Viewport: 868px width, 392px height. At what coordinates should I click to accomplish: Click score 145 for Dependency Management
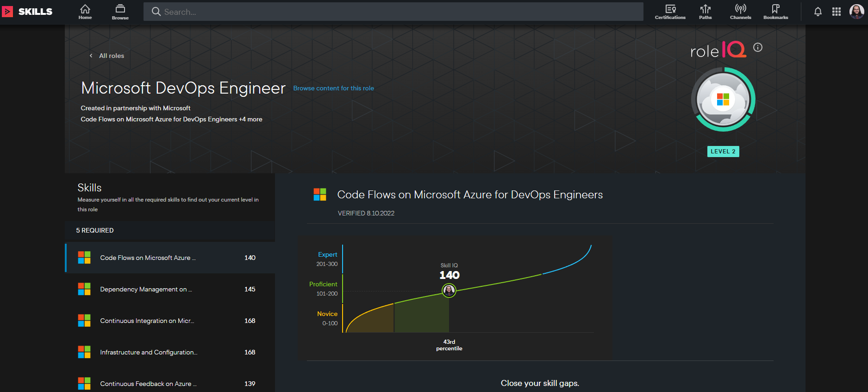click(x=250, y=289)
